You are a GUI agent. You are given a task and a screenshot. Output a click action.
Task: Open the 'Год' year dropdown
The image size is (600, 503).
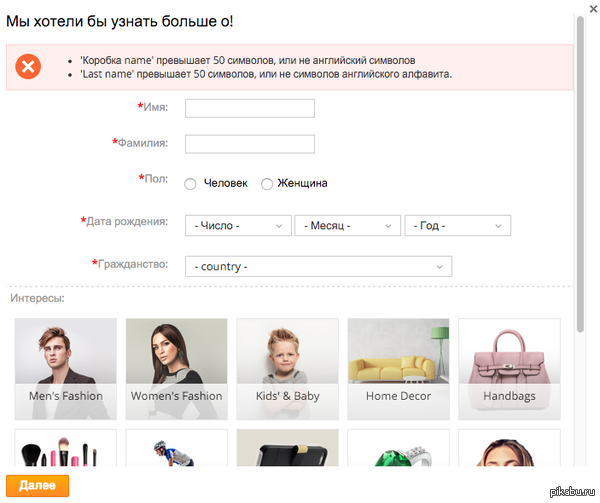(x=457, y=226)
